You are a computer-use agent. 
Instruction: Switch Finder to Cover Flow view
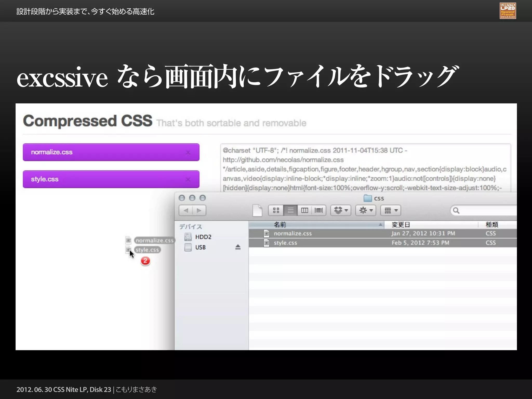(319, 210)
